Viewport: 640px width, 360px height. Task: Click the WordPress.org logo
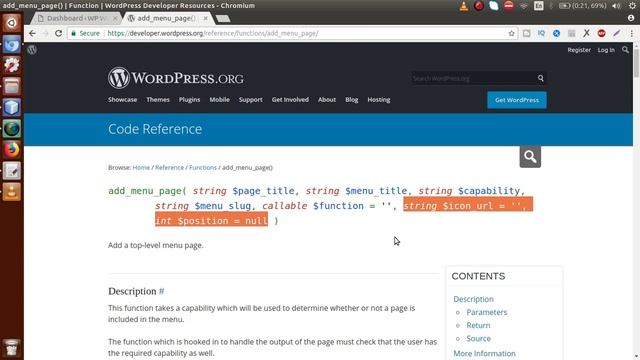[176, 78]
